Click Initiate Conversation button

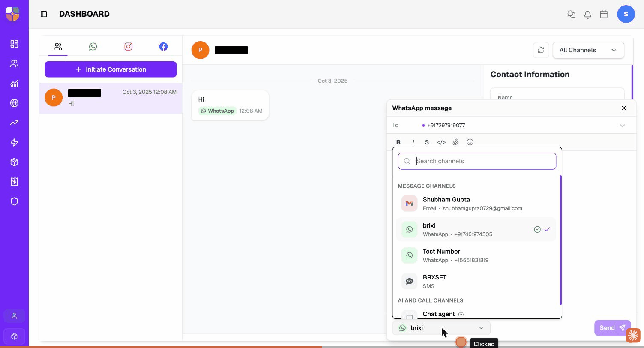(x=111, y=69)
